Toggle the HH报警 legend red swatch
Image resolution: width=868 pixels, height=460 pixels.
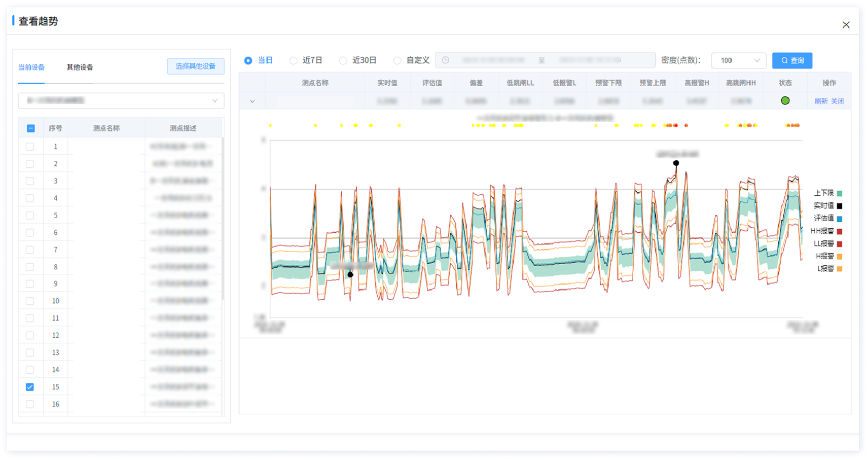(x=840, y=231)
